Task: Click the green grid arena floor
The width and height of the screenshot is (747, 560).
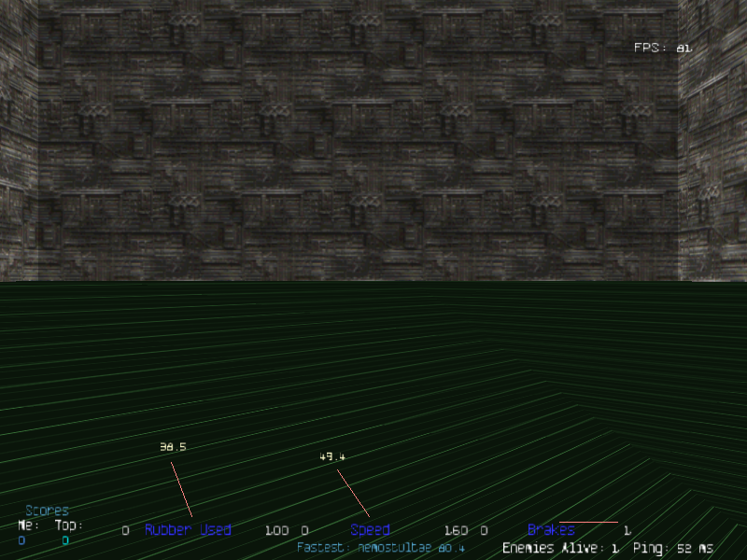Action: (x=280, y=373)
